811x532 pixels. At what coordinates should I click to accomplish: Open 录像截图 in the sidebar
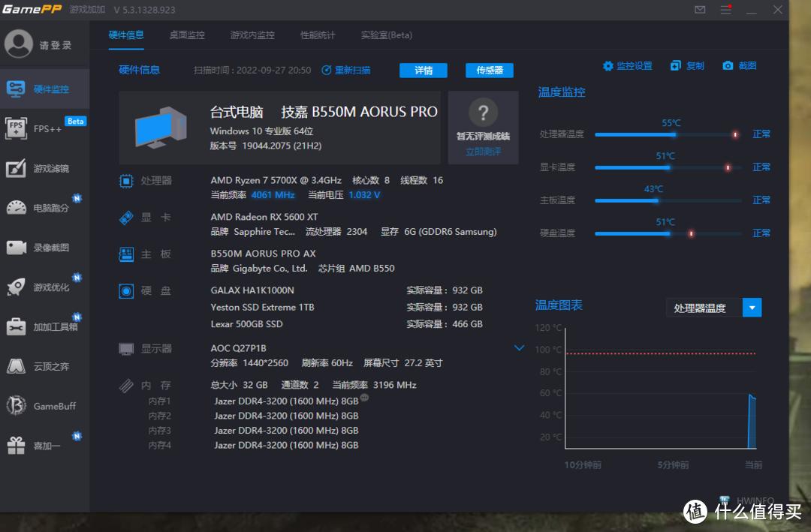pyautogui.click(x=44, y=248)
